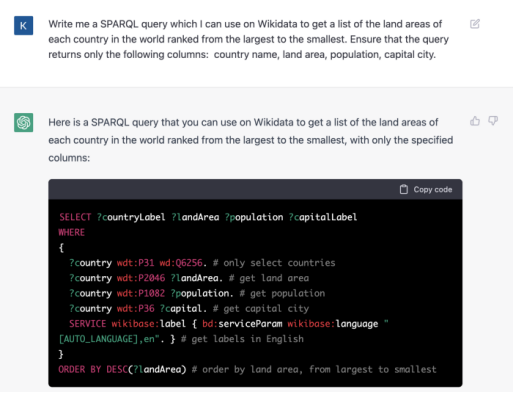Click the wd:Q6256 identifier in the code
The height and width of the screenshot is (393, 514).
point(181,263)
